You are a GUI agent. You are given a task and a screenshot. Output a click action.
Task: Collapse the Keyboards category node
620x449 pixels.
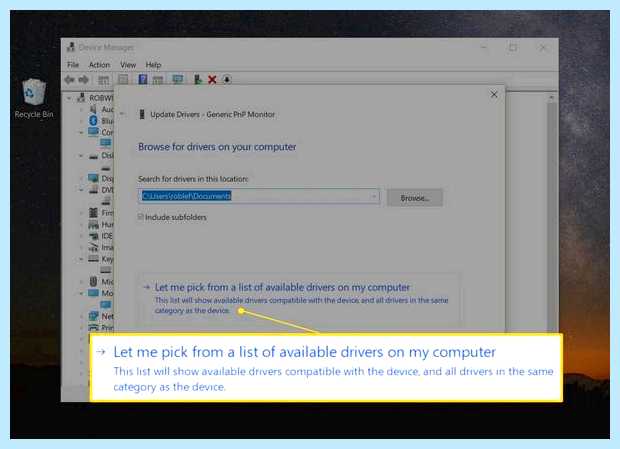(x=81, y=259)
